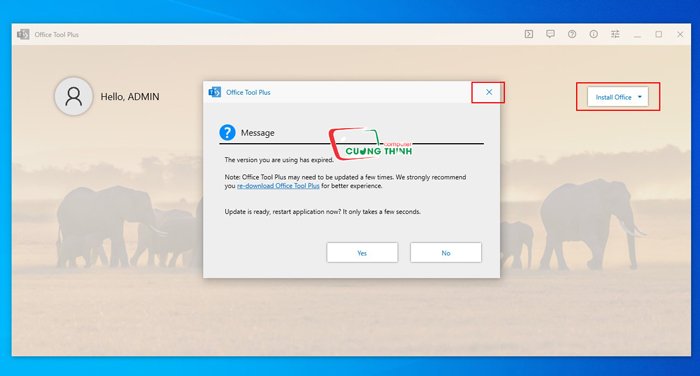Open the about info icon
Viewport: 700px width, 376px height.
point(593,34)
